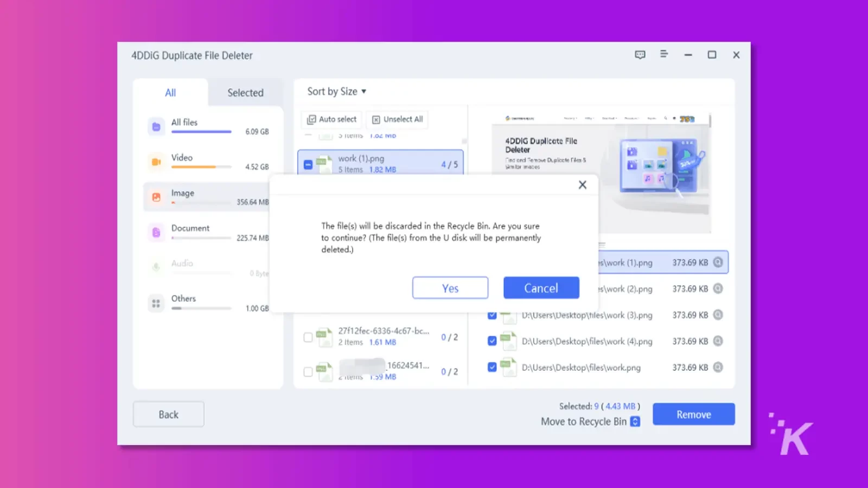Click the Back button
868x488 pixels.
[x=169, y=414]
